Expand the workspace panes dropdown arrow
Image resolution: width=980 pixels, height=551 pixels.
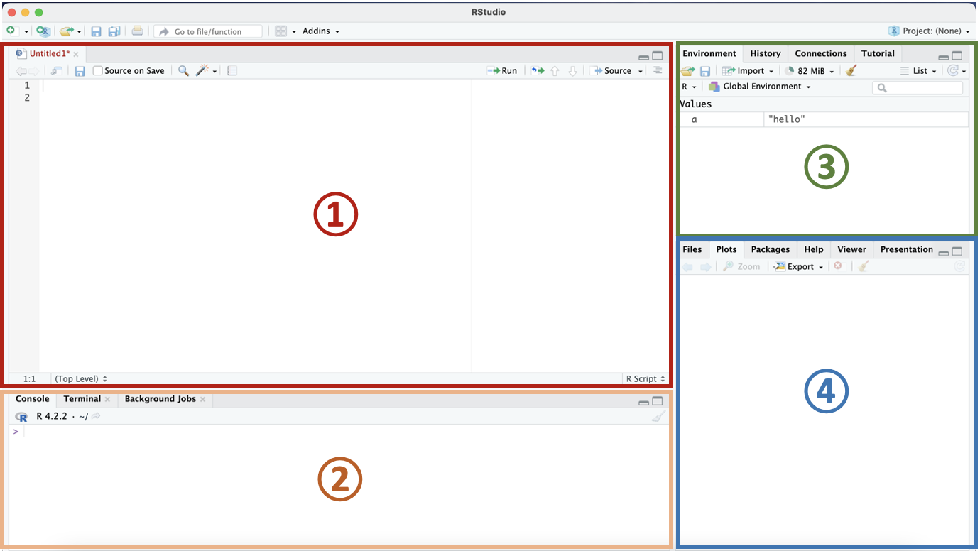pyautogui.click(x=293, y=32)
